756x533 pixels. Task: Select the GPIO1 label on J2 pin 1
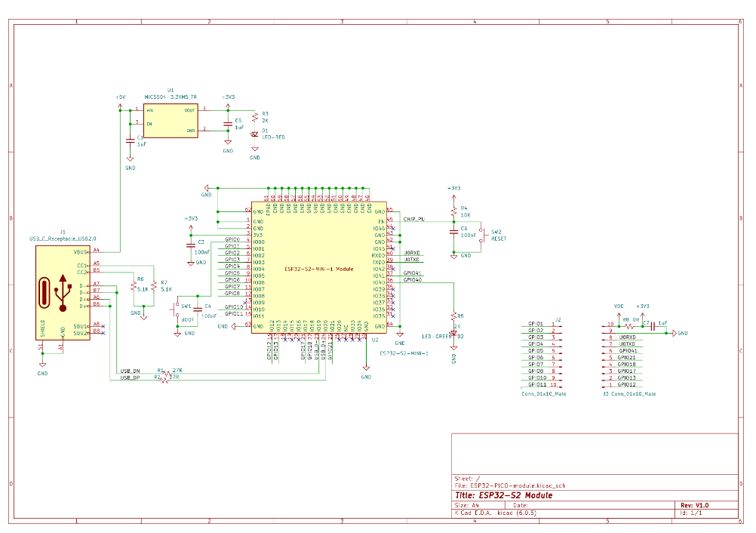point(536,324)
